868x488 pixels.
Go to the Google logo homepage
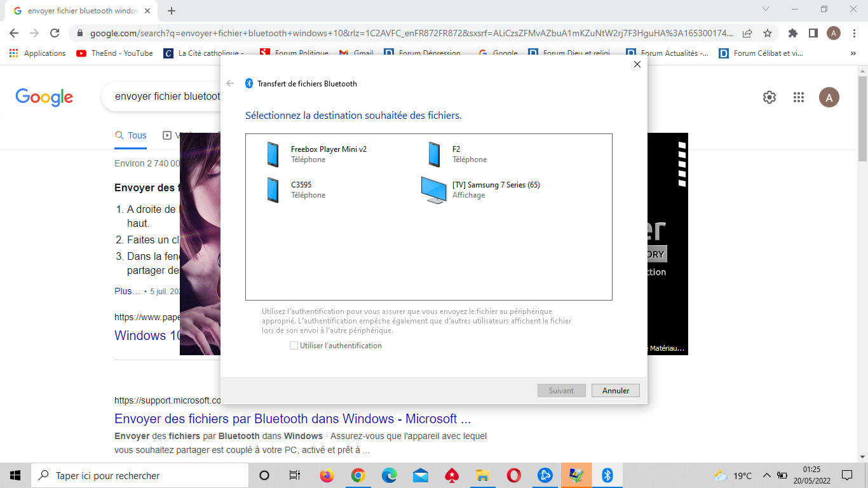point(44,97)
